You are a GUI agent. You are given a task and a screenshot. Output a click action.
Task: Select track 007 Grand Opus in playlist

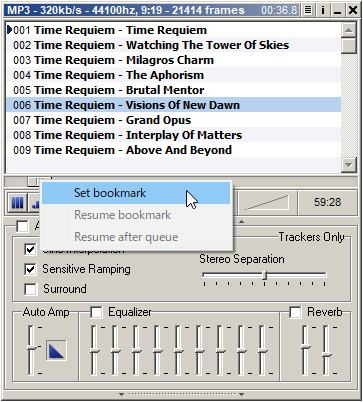point(173,120)
